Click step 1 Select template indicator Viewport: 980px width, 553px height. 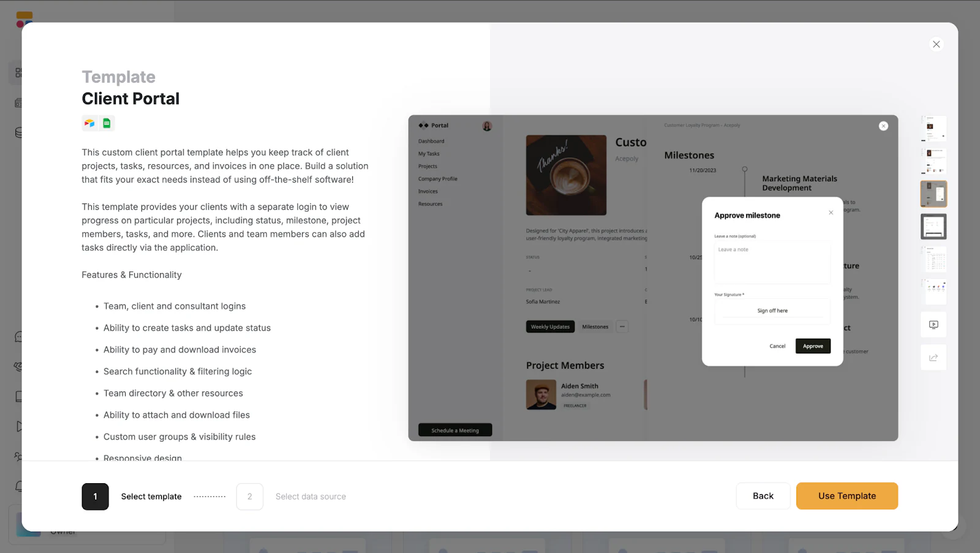tap(95, 497)
